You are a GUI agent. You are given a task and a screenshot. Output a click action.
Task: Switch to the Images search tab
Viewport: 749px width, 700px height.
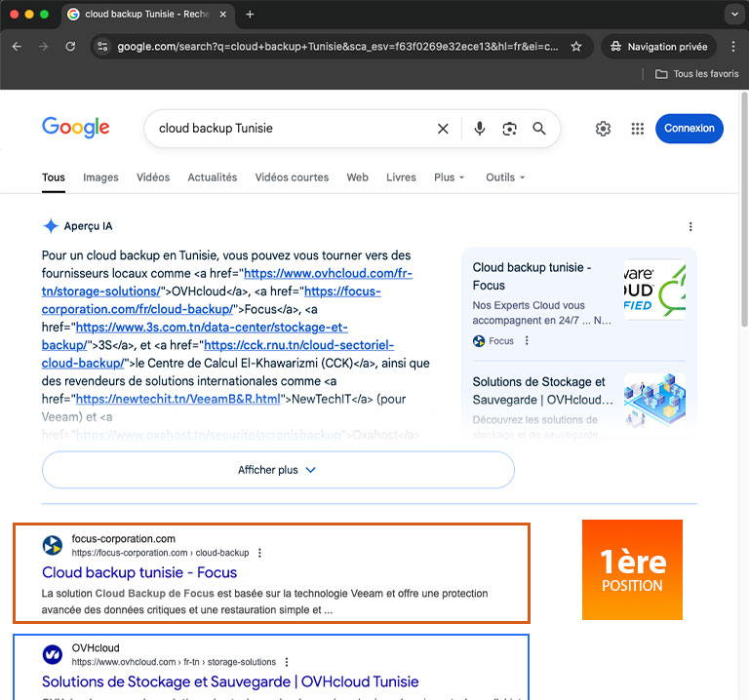pos(100,177)
